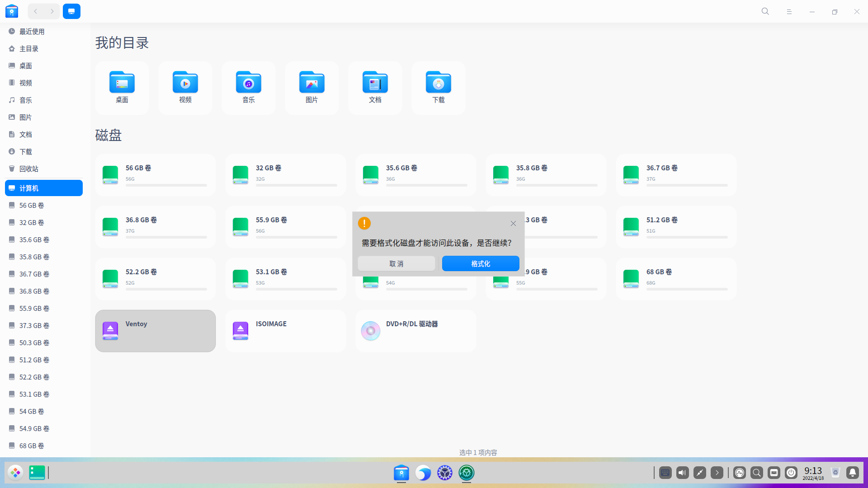The width and height of the screenshot is (868, 488).
Task: Open the 回收站 sidebar entry
Action: [x=29, y=169]
